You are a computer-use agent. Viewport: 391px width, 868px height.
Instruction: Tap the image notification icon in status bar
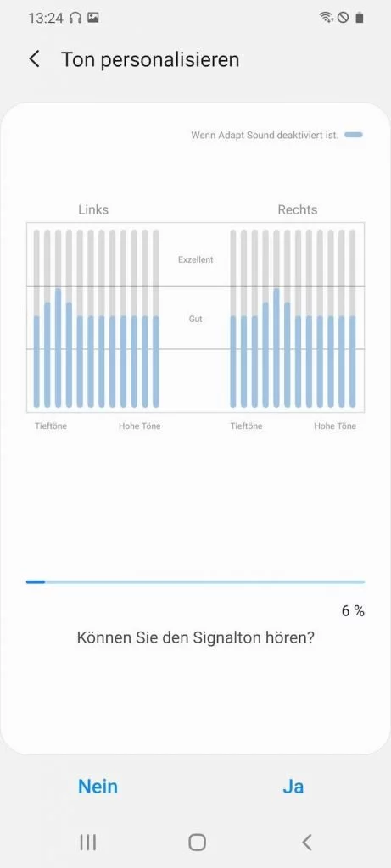(x=93, y=19)
